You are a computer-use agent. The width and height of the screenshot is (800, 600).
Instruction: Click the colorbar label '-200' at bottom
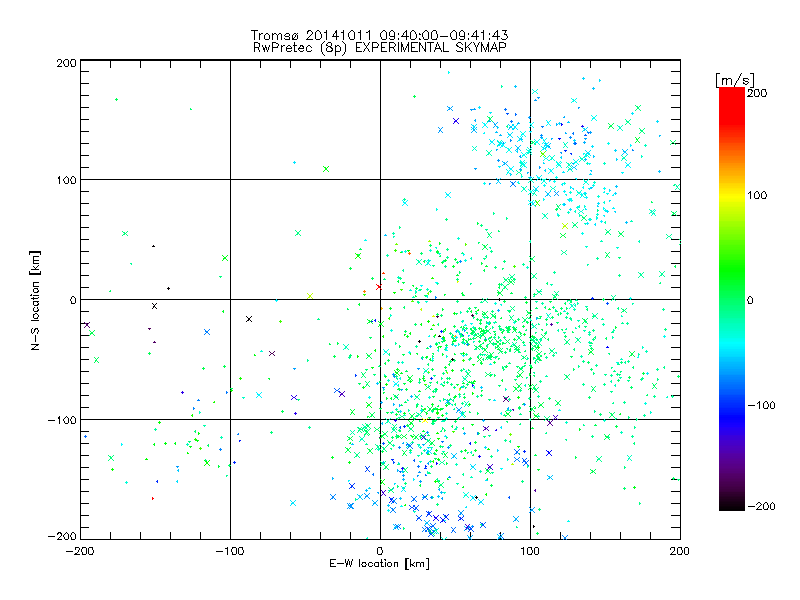pyautogui.click(x=761, y=506)
